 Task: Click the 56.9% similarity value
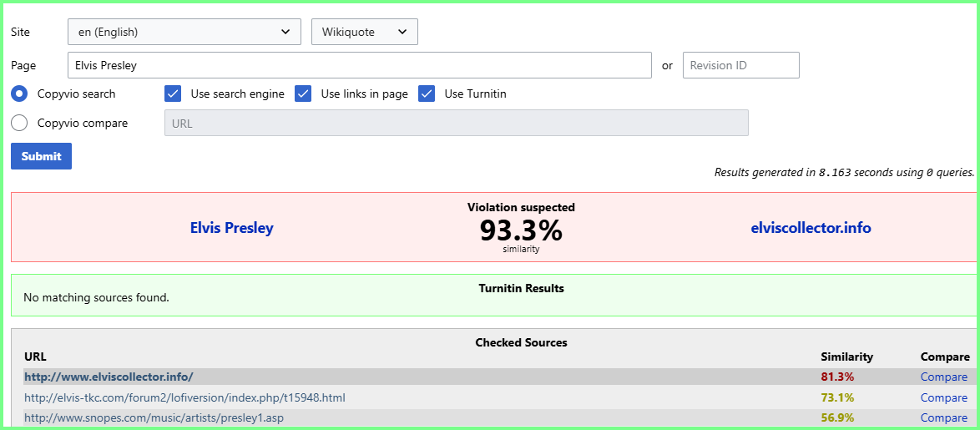[837, 417]
